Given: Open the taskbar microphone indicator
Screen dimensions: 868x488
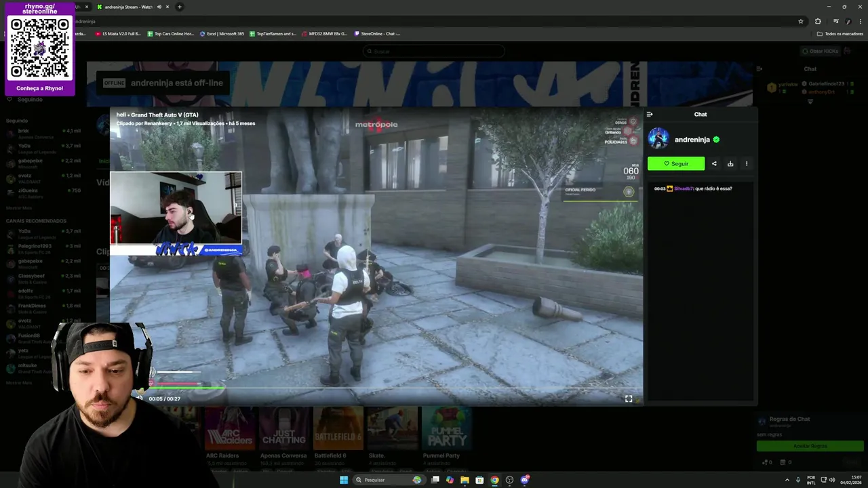Looking at the screenshot, I should tap(798, 480).
